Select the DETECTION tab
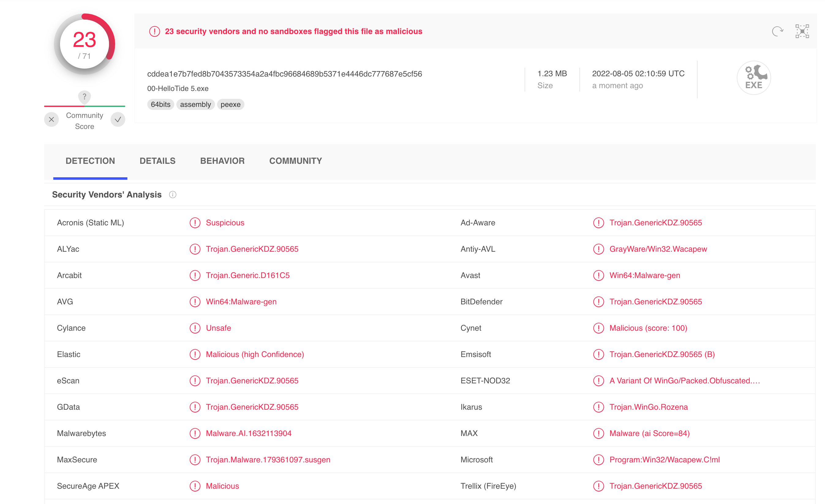 coord(90,161)
